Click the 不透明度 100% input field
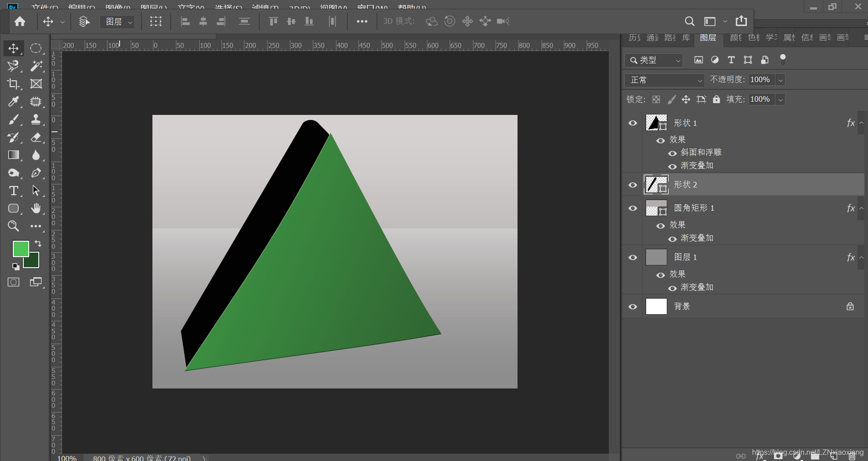The height and width of the screenshot is (461, 868). tap(762, 80)
